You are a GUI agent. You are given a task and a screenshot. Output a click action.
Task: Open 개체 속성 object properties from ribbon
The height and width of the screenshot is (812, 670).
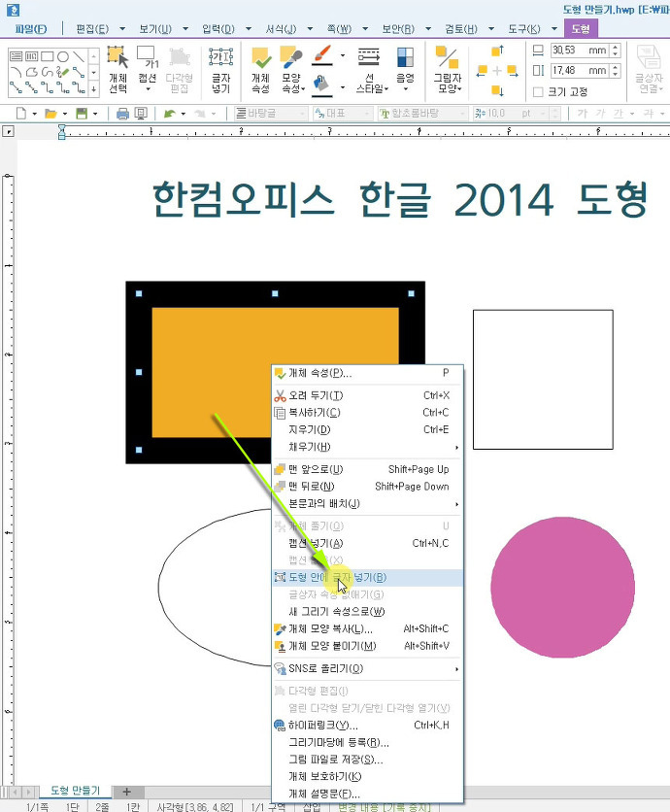(261, 70)
